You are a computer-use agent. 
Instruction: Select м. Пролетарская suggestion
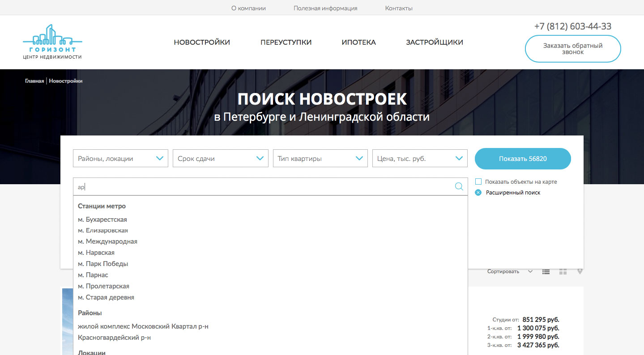coord(103,286)
